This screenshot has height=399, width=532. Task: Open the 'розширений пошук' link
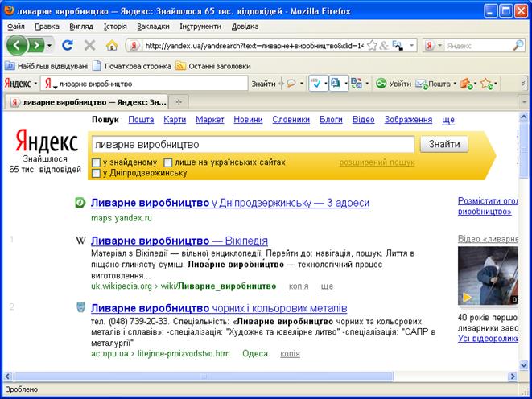click(377, 162)
